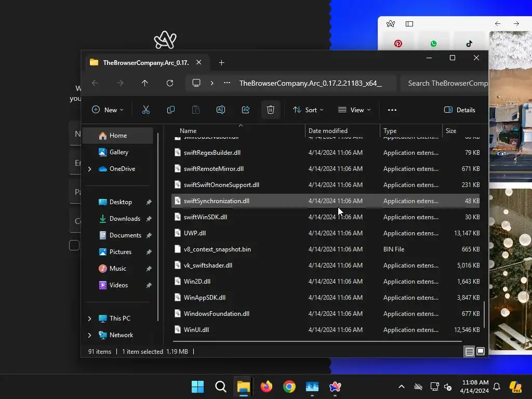Expand the OneDrive tree node
Screen dimensions: 532x399
tap(89, 169)
